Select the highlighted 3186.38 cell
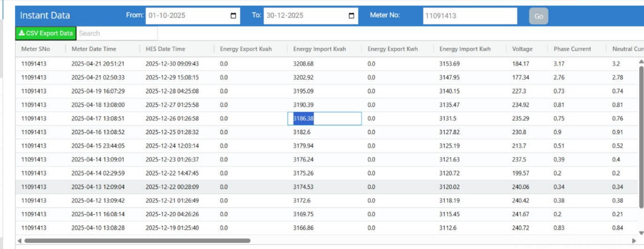Image resolution: width=644 pixels, height=249 pixels. 324,119
